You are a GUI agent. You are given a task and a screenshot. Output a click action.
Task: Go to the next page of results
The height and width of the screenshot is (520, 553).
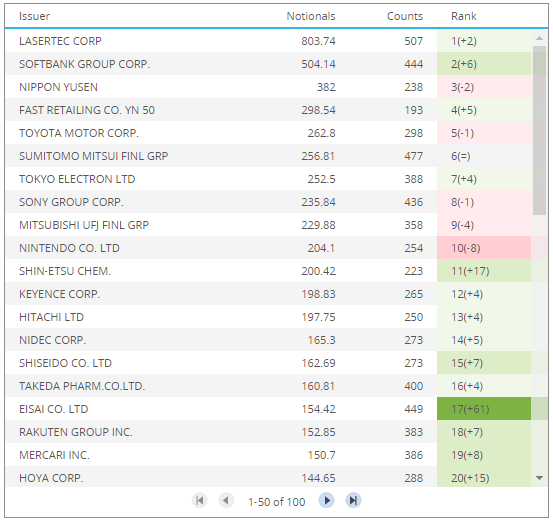327,500
